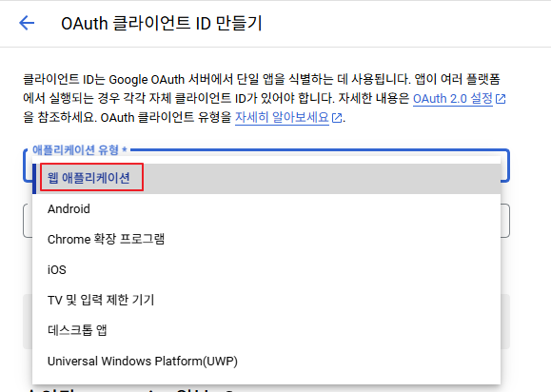Click the OAuth 클라이언트 ID 만들기 page title
This screenshot has height=392, width=551.
[x=161, y=24]
